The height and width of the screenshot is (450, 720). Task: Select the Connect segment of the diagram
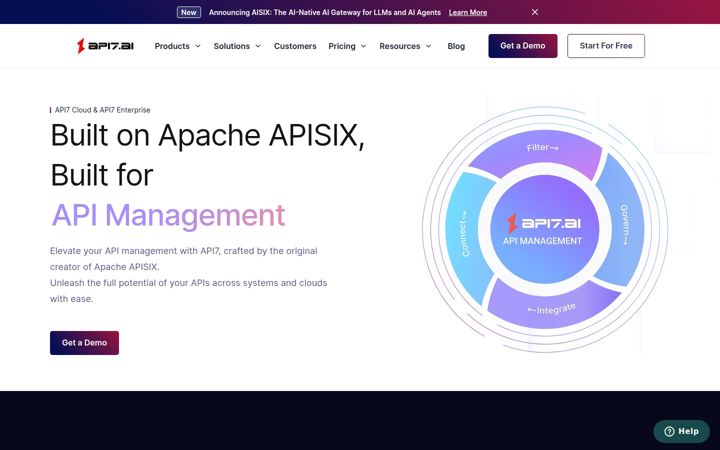466,234
